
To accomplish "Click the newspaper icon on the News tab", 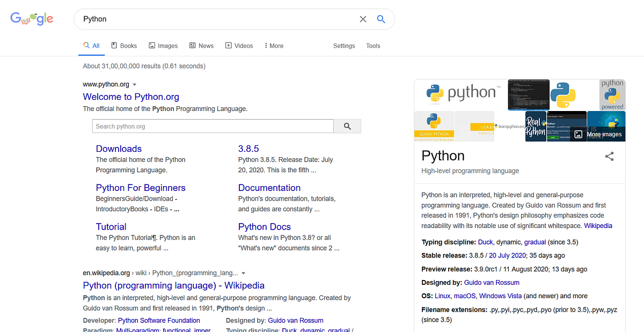I will tap(192, 45).
